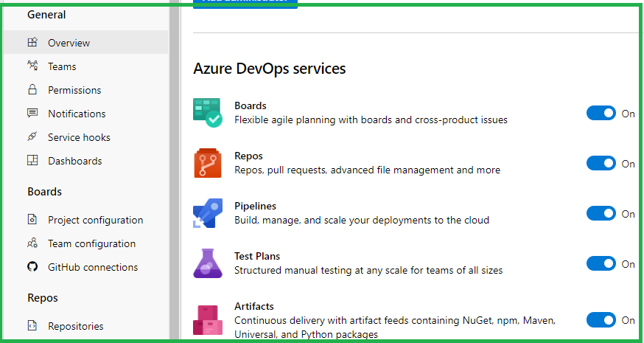Screen dimensions: 644x343
Task: Click the Service hooks plug icon
Action: click(32, 136)
